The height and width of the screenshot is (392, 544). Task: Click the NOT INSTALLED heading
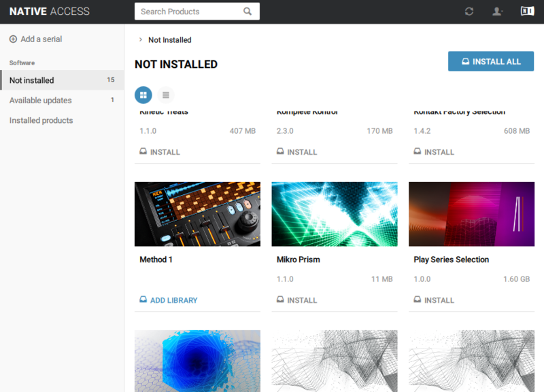pos(176,64)
